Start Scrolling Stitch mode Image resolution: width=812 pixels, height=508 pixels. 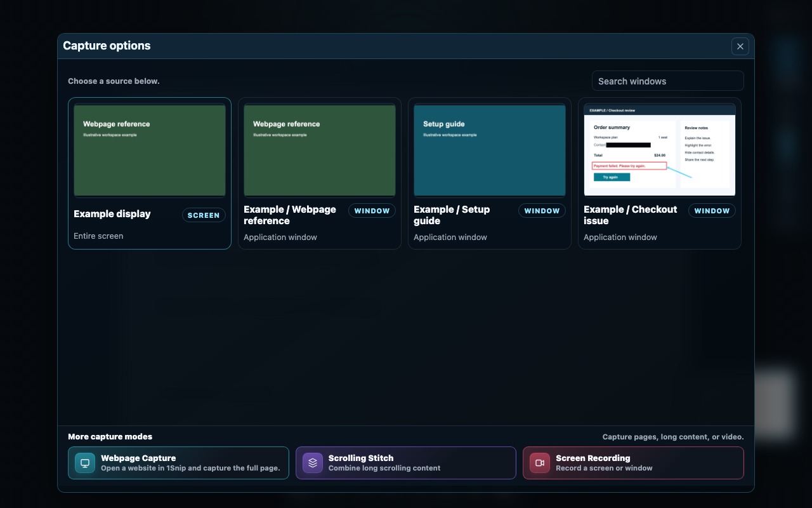[406, 463]
